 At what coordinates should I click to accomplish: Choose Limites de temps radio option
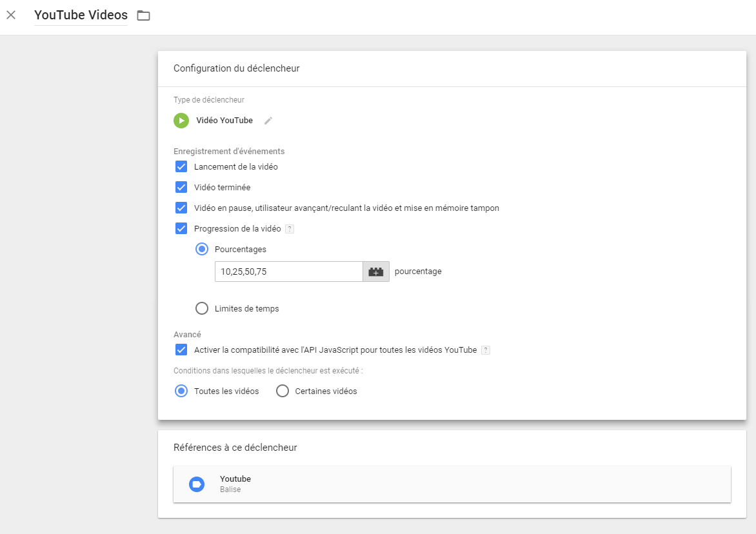[202, 308]
